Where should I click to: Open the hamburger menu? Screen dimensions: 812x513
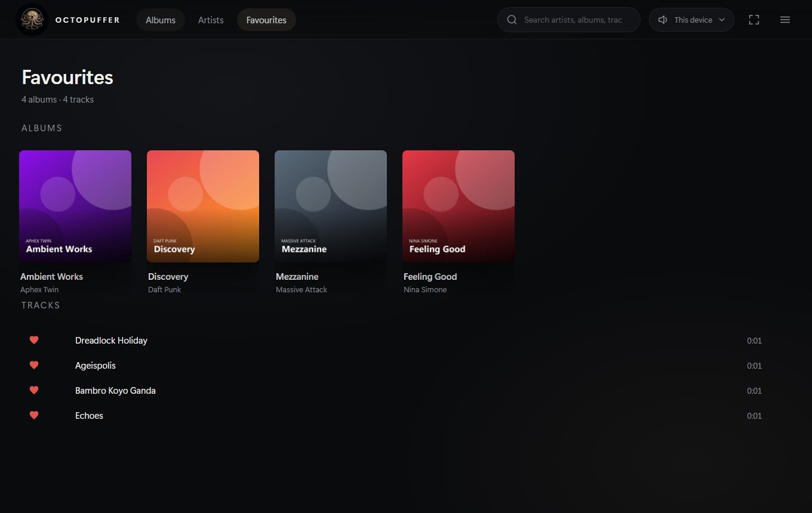785,20
